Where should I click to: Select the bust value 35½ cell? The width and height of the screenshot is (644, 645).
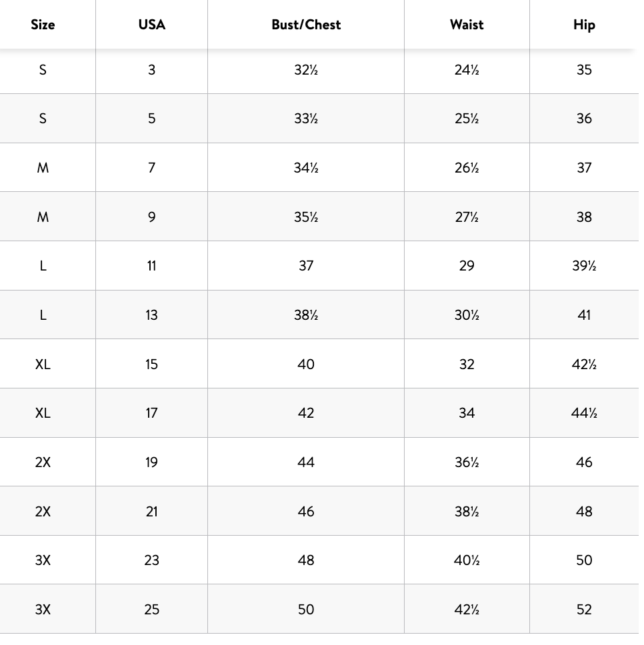point(306,217)
